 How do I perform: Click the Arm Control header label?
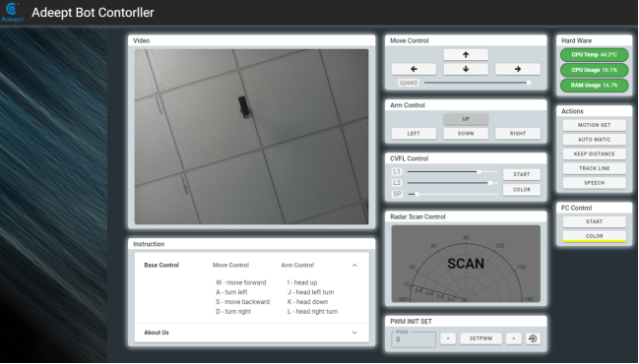tap(408, 105)
